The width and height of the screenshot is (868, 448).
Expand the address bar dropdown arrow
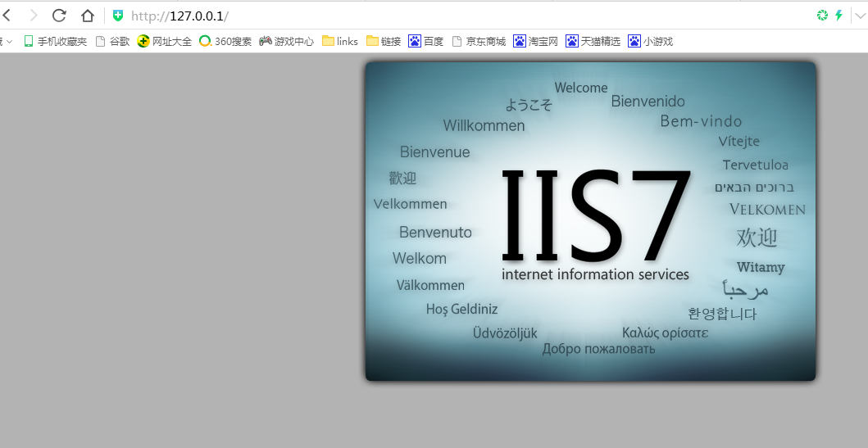coord(859,16)
